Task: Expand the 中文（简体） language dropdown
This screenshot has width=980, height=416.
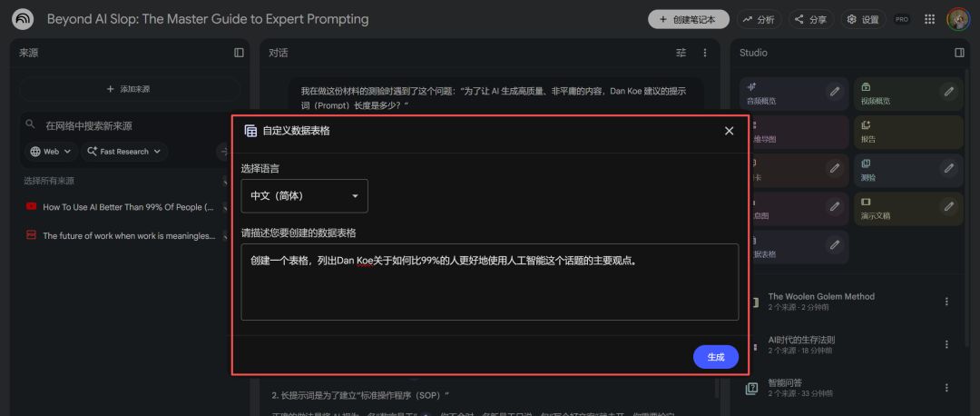Action: [x=304, y=195]
